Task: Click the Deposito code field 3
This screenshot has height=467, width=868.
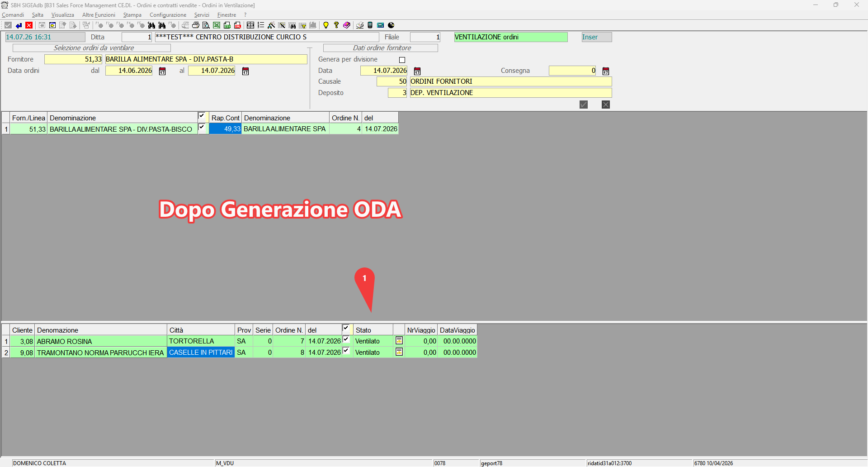Action: pos(397,93)
